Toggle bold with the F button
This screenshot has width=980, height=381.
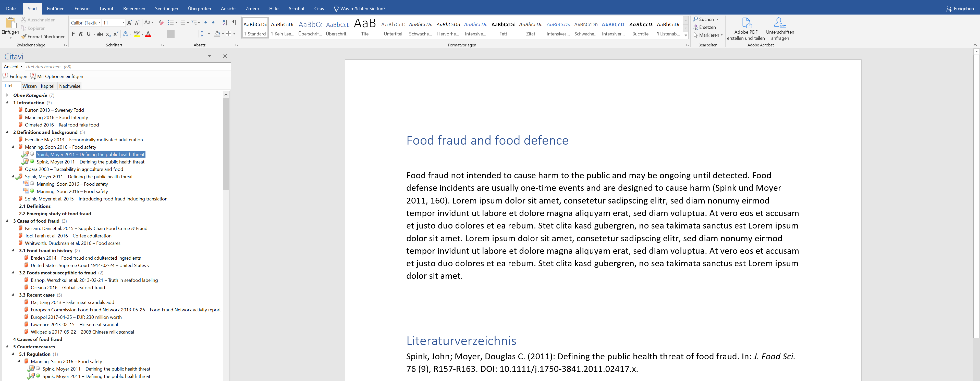tap(73, 34)
